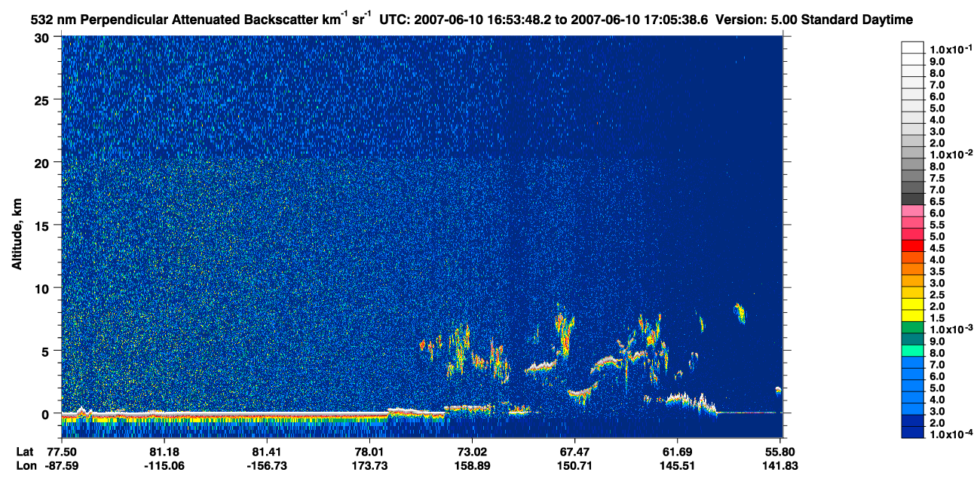Select longitude value 150.71
Screen dimensions: 980x503
[x=574, y=465]
